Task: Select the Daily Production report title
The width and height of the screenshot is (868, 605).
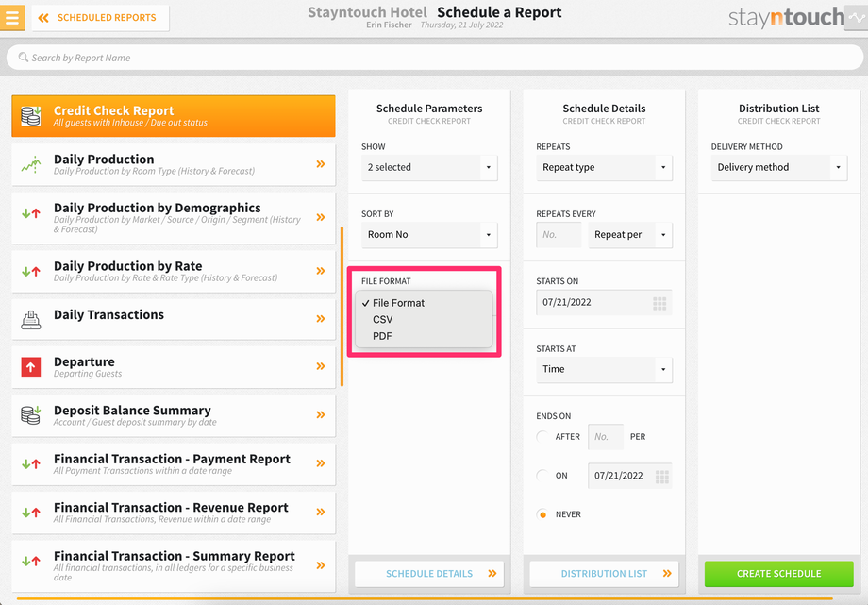Action: 104,159
